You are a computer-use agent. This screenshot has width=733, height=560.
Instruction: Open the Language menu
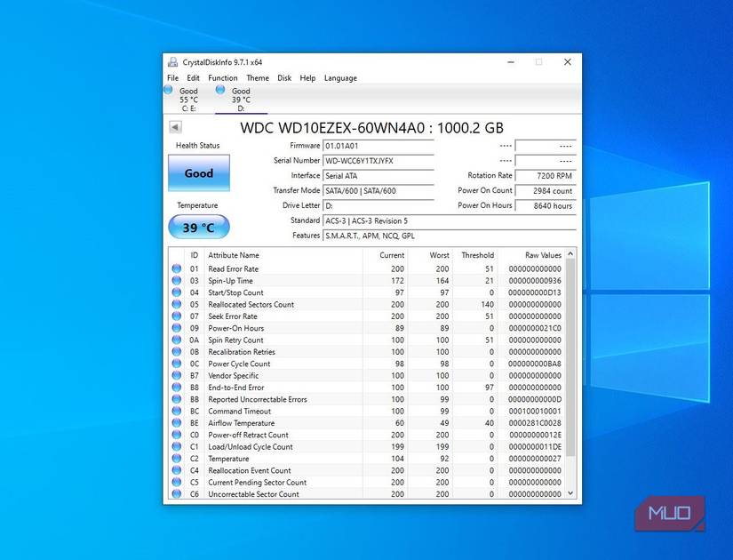[340, 77]
